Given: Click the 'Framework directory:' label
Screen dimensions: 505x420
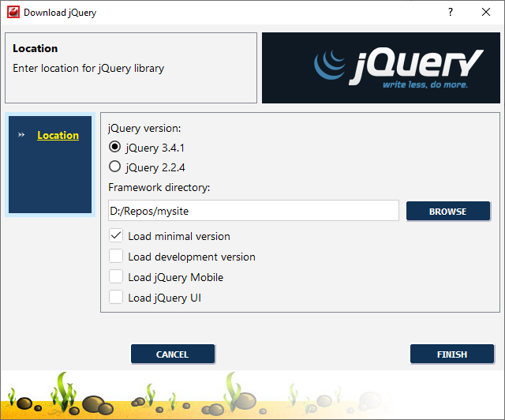Looking at the screenshot, I should coord(159,187).
